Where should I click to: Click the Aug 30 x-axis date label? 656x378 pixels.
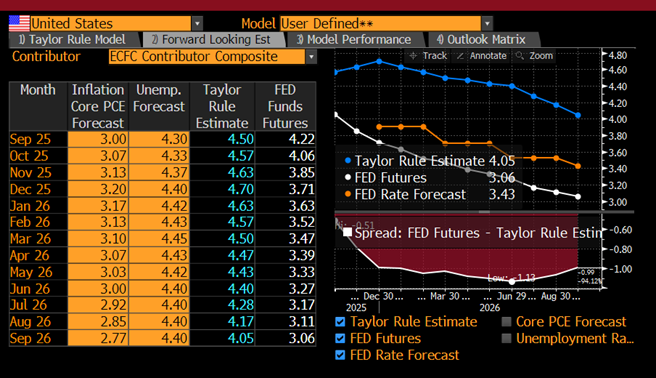click(x=556, y=296)
